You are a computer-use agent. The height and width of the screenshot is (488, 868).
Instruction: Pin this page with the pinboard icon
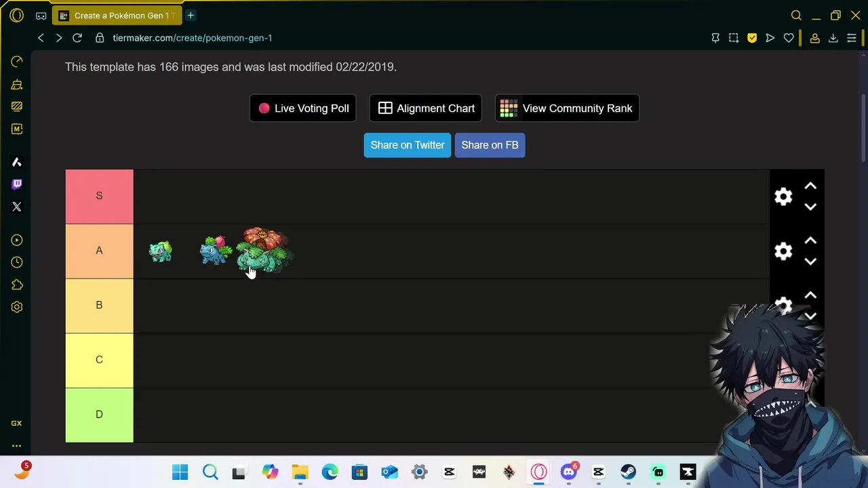tap(715, 38)
